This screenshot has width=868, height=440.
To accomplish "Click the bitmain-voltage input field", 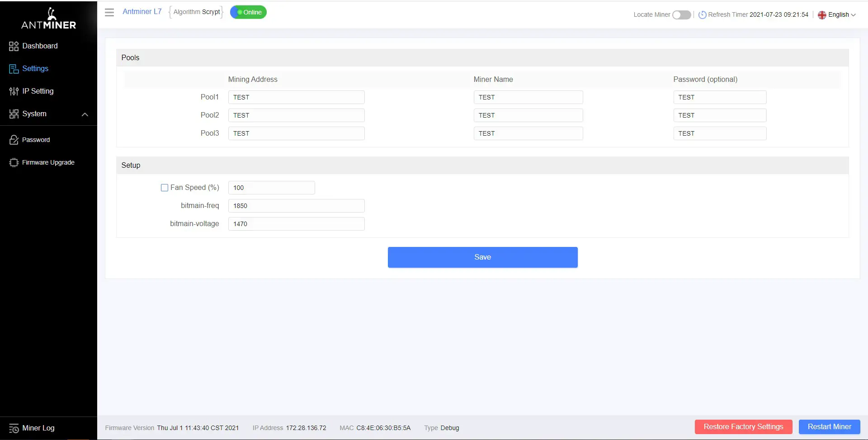I will point(297,224).
